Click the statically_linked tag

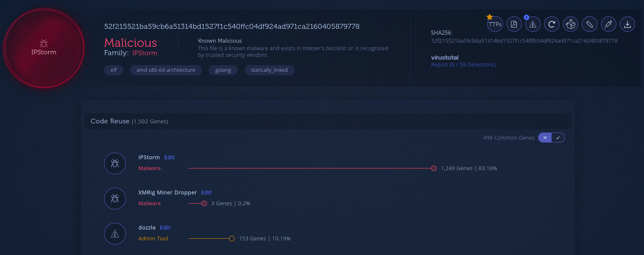pos(269,70)
